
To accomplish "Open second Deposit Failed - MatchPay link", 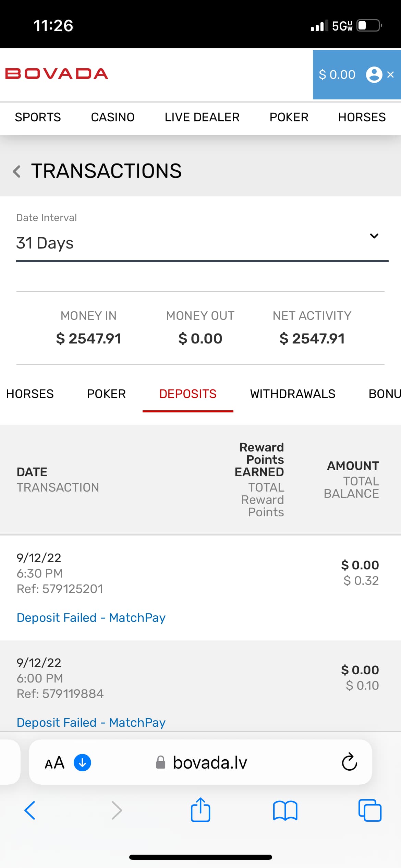I will click(91, 722).
